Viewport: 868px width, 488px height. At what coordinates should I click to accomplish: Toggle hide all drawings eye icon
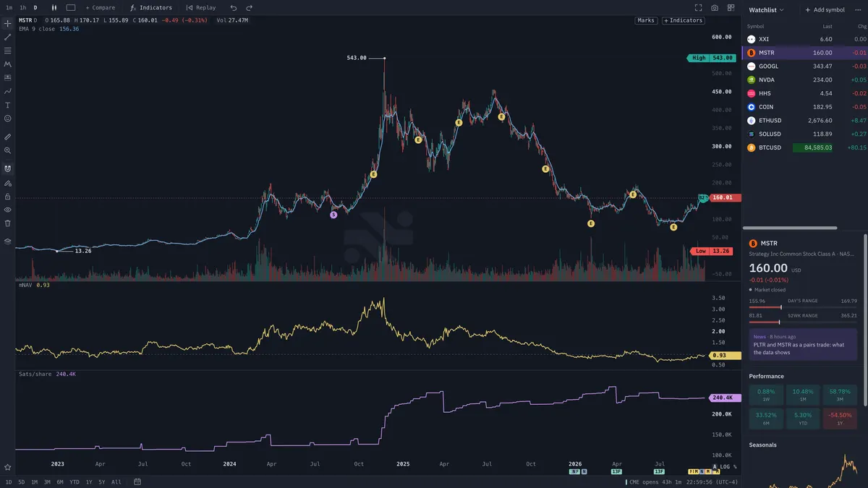(x=7, y=210)
